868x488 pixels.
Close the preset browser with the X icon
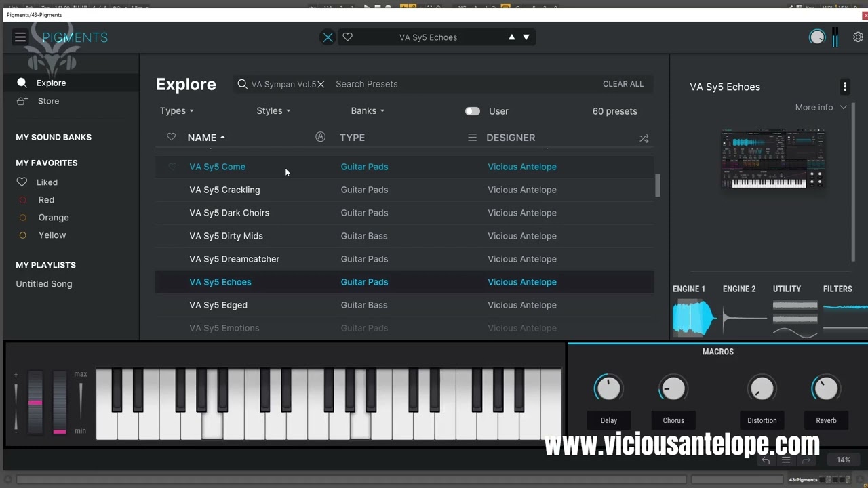click(328, 37)
